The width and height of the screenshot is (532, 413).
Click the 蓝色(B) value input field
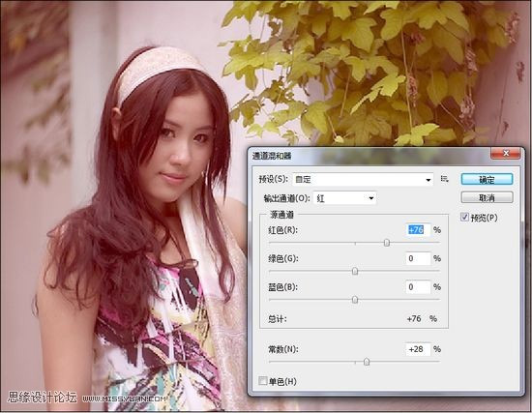418,287
